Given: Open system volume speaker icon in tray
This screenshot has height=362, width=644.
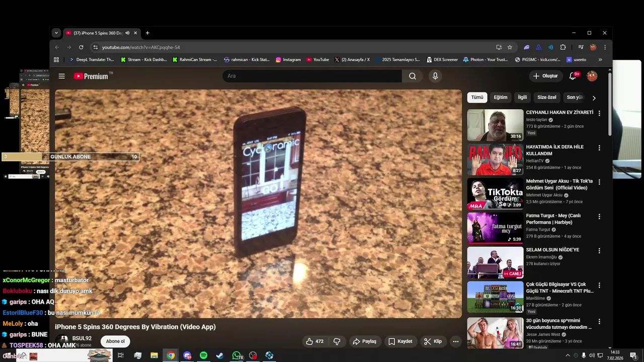Looking at the screenshot, I should 592,355.
